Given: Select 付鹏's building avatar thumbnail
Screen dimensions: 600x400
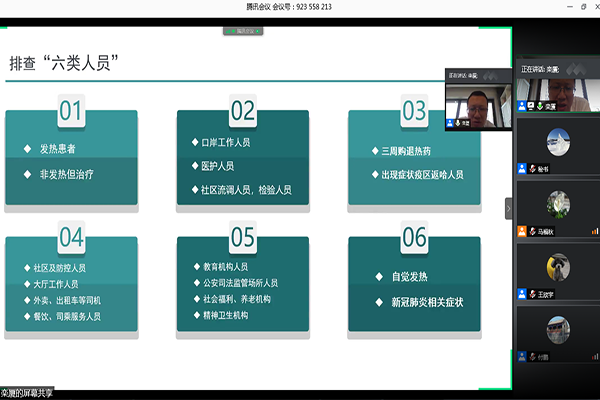Looking at the screenshot, I should (558, 330).
